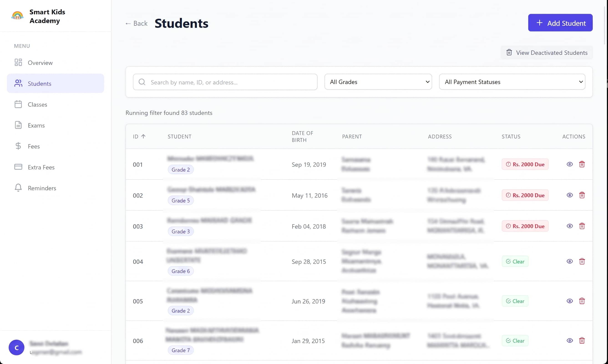Viewport: 608px width, 364px height.
Task: Click the Grade 7 tag of student 006
Action: (180, 350)
